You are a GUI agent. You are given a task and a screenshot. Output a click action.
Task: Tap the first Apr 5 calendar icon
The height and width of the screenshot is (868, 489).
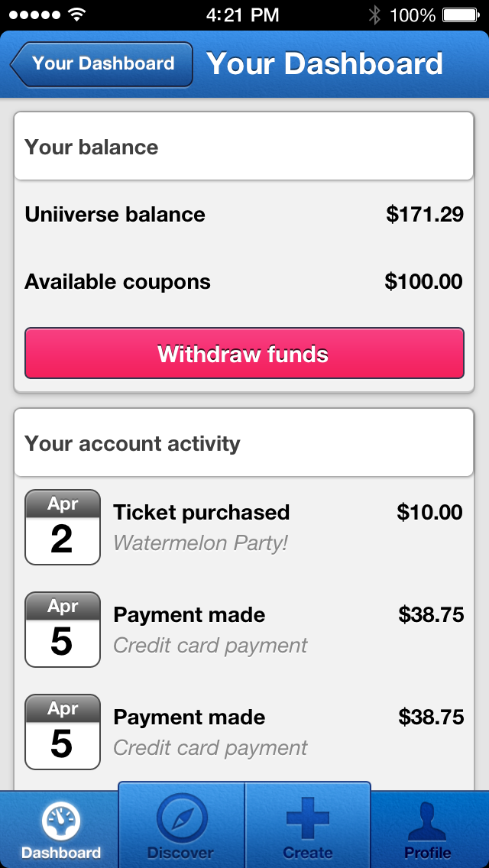coord(63,630)
